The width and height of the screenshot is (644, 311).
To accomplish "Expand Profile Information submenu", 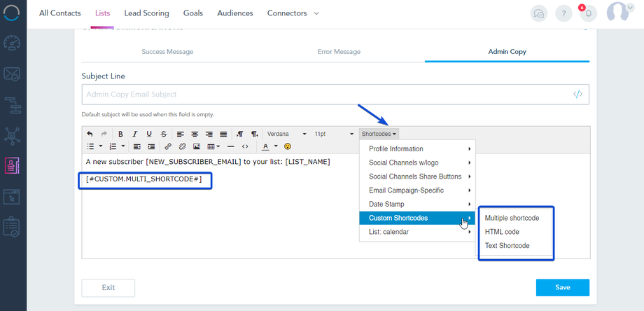I will (417, 148).
